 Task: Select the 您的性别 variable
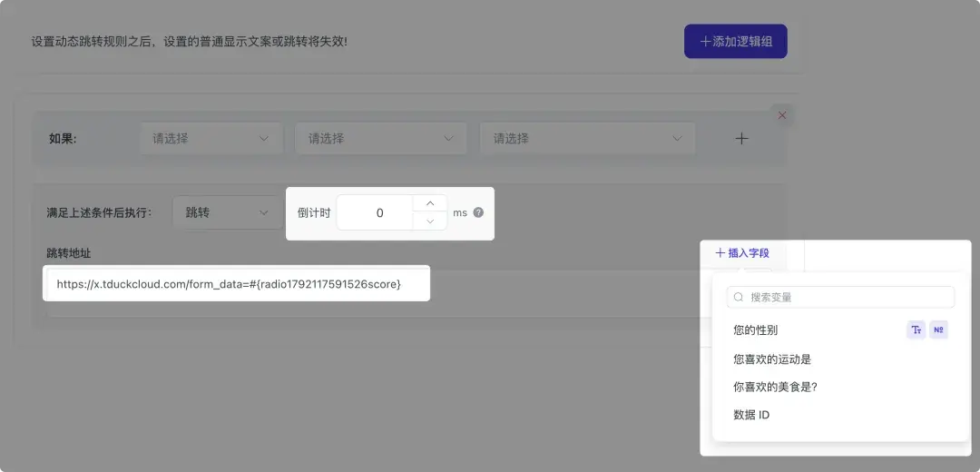coord(756,330)
